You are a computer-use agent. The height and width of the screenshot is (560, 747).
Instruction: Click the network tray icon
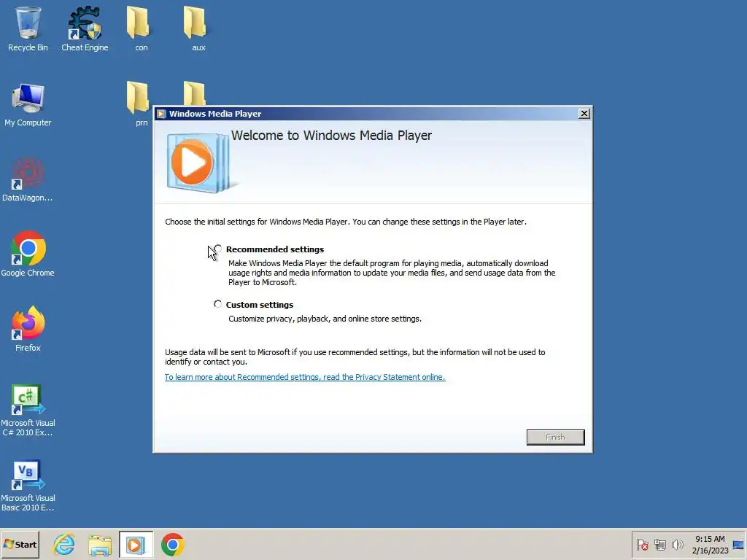(659, 545)
